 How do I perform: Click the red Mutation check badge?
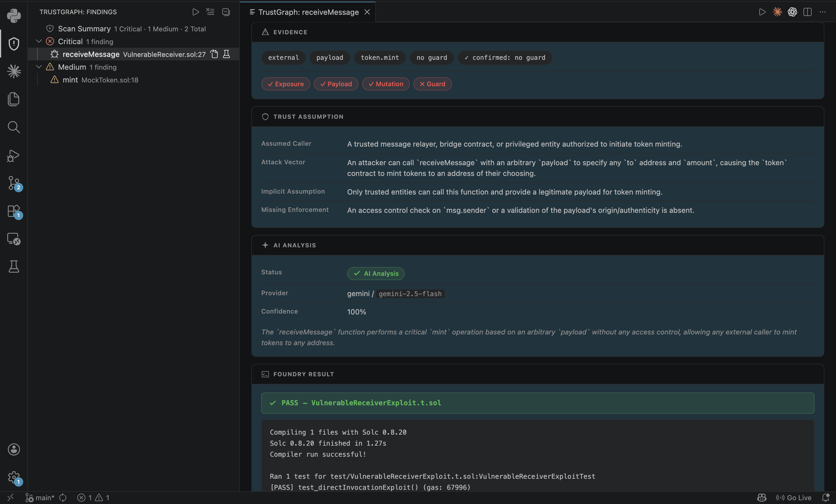[386, 84]
